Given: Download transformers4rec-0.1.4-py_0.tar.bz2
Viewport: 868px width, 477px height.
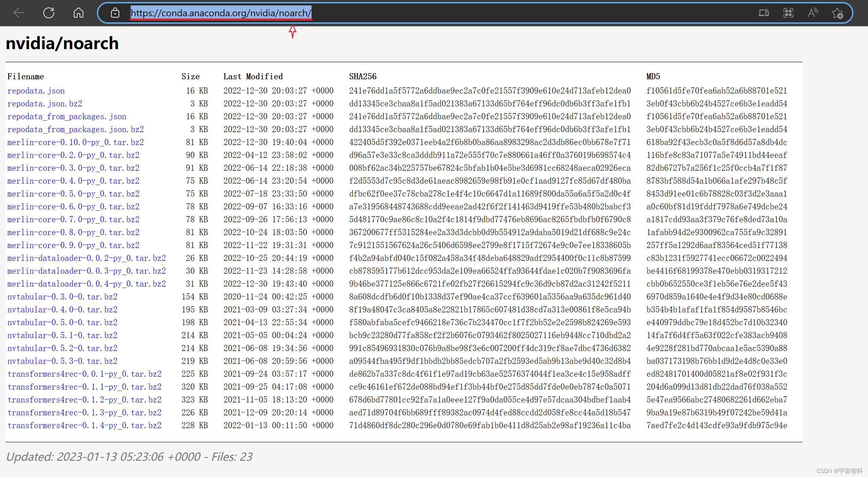Looking at the screenshot, I should click(x=84, y=426).
